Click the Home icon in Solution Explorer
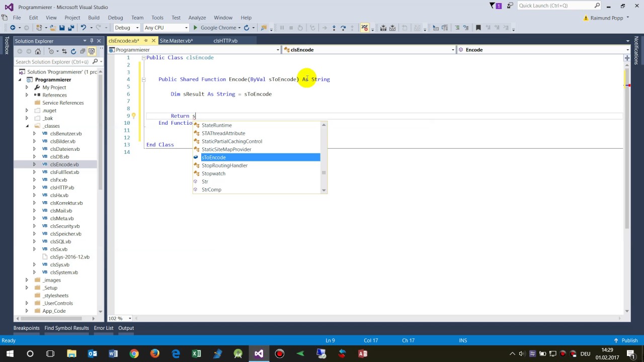 tap(38, 51)
